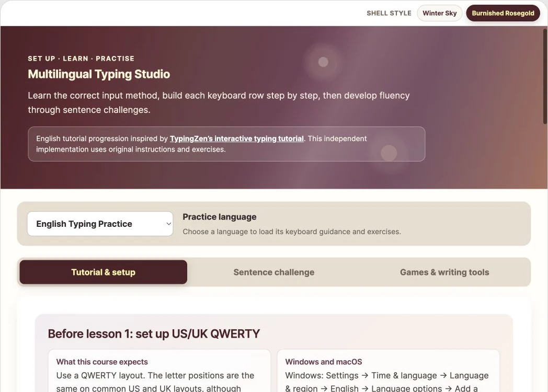The width and height of the screenshot is (548, 392).
Task: Open the Games & writing tools tab
Action: tap(444, 272)
